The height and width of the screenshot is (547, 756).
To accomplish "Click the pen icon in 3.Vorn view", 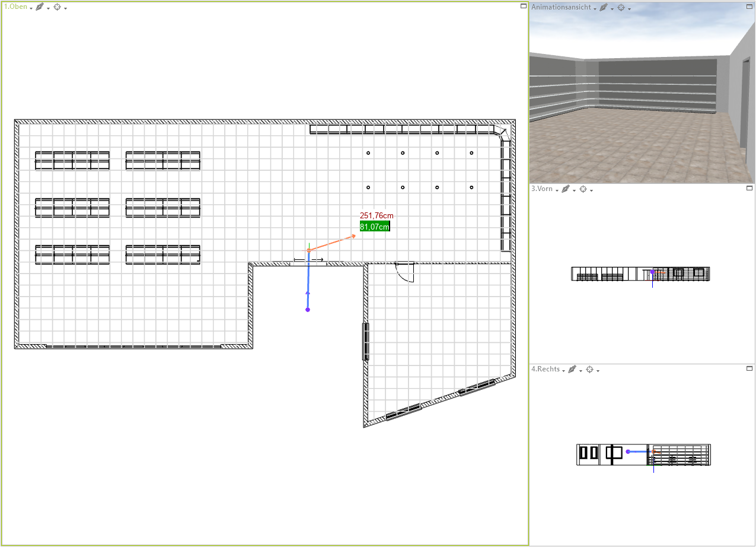I will pos(566,189).
